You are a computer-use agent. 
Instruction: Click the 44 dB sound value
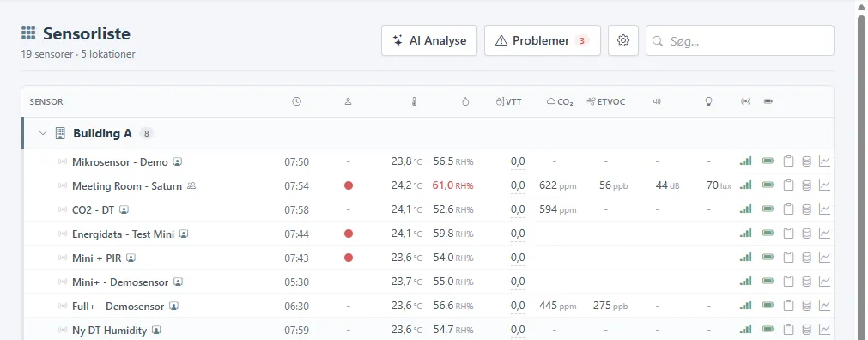pos(667,185)
